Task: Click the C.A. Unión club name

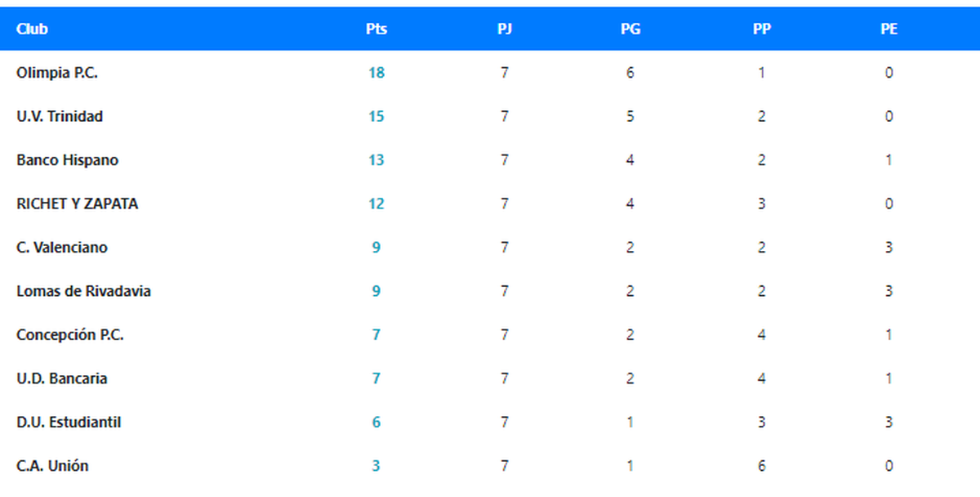Action: click(52, 467)
